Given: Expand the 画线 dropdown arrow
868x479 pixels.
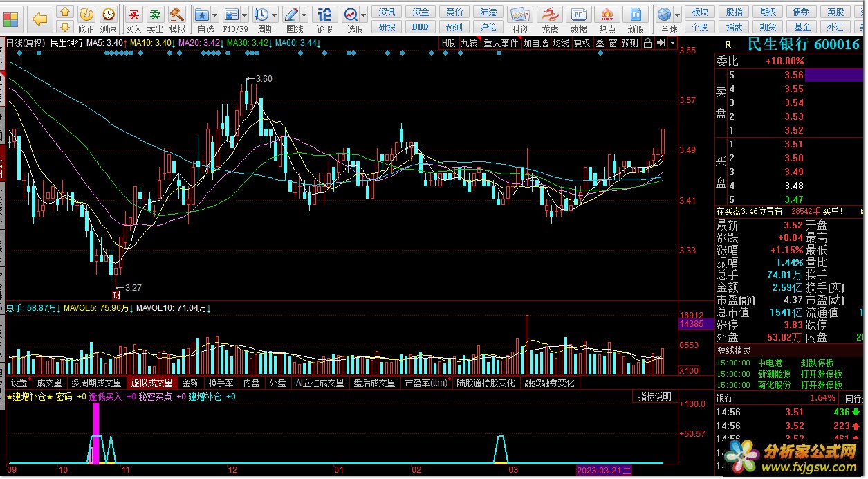Looking at the screenshot, I should point(304,15).
